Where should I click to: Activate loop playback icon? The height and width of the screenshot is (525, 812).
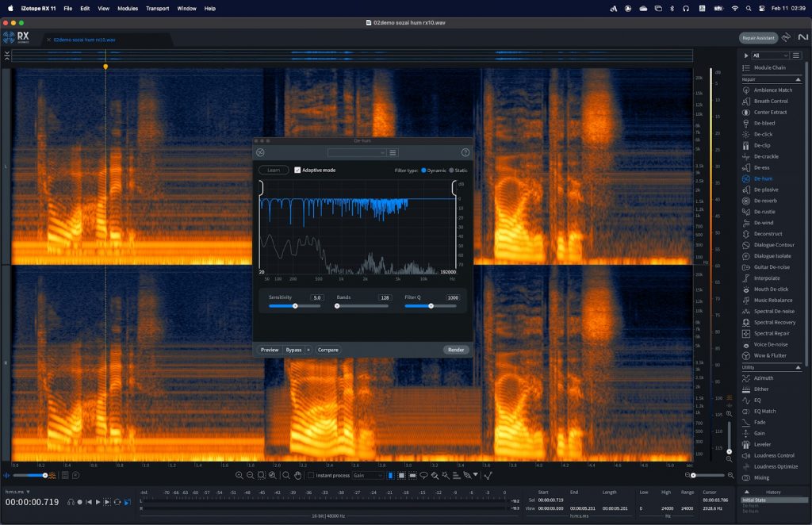click(x=117, y=501)
